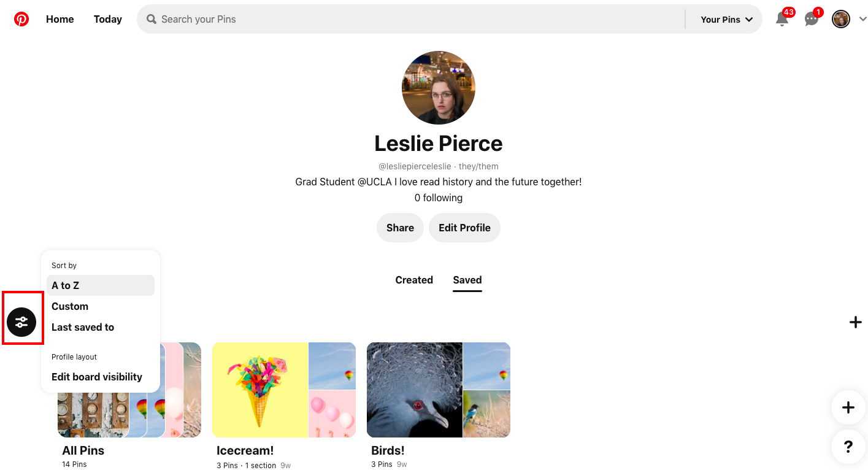Open Edit board visibility settings
The image size is (868, 470).
[x=96, y=376]
